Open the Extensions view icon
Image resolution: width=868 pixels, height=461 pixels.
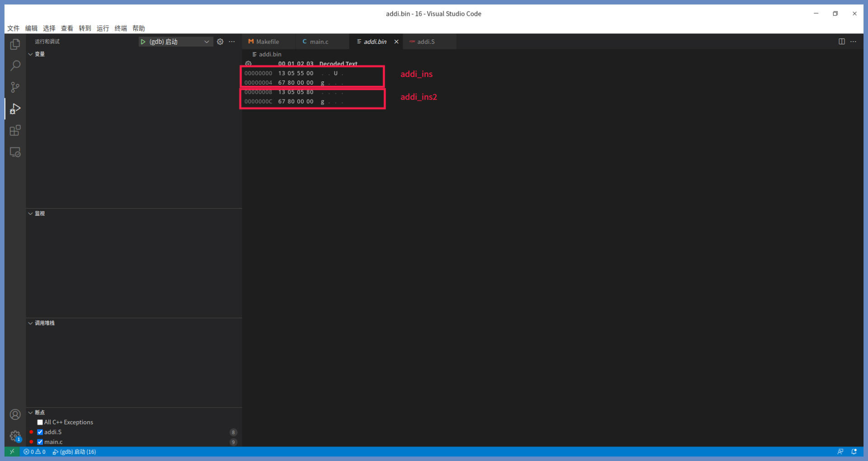click(x=15, y=131)
